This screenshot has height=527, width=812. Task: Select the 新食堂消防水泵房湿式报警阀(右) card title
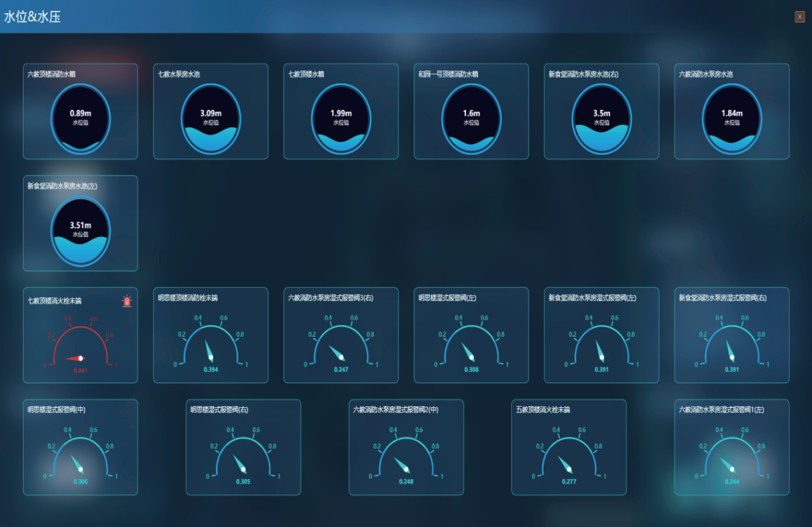click(722, 298)
